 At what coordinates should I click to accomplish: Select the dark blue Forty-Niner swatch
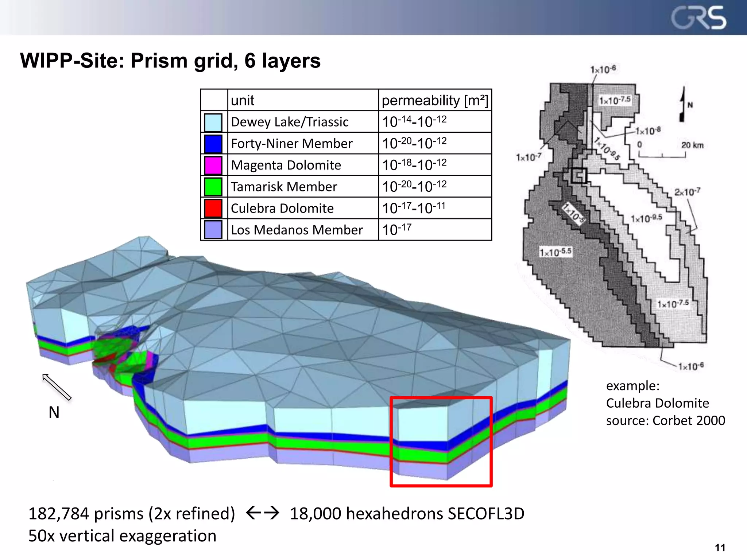pyautogui.click(x=213, y=144)
